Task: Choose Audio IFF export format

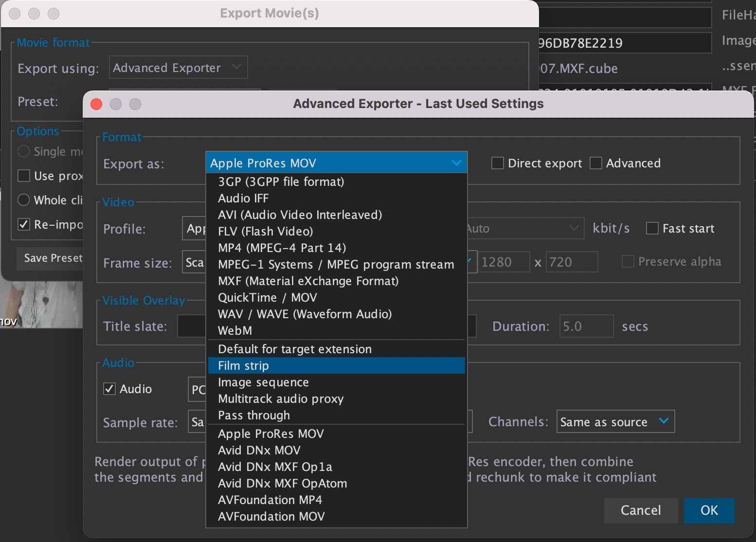Action: (x=336, y=198)
